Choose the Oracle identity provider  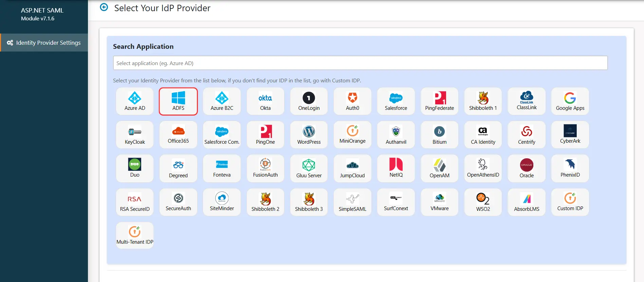click(x=527, y=168)
